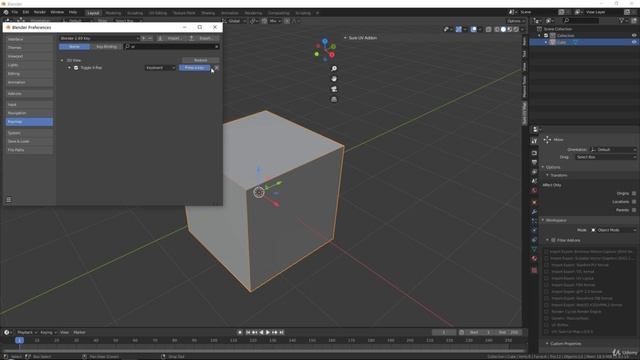640x360 pixels.
Task: Check the Import-Export FBX format addon
Action: pyautogui.click(x=547, y=285)
